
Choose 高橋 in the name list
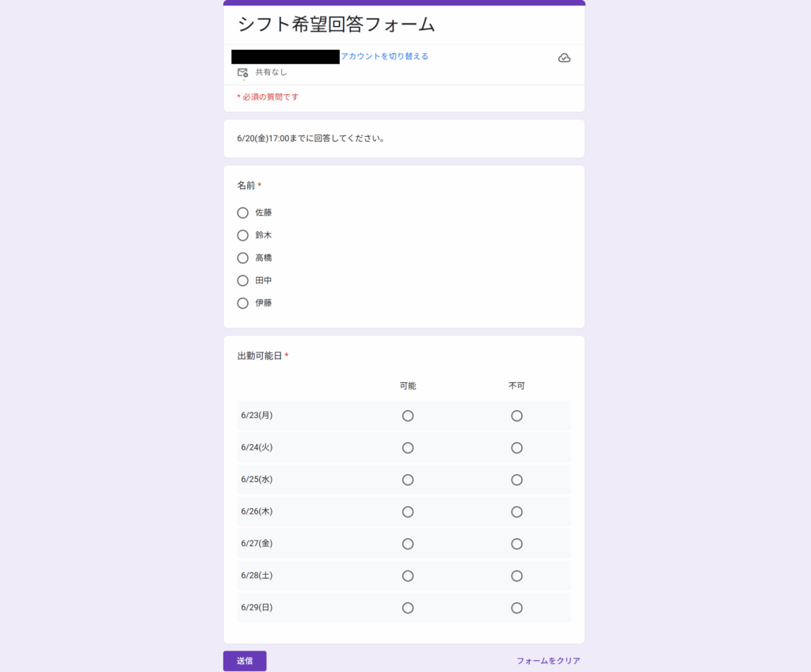243,258
